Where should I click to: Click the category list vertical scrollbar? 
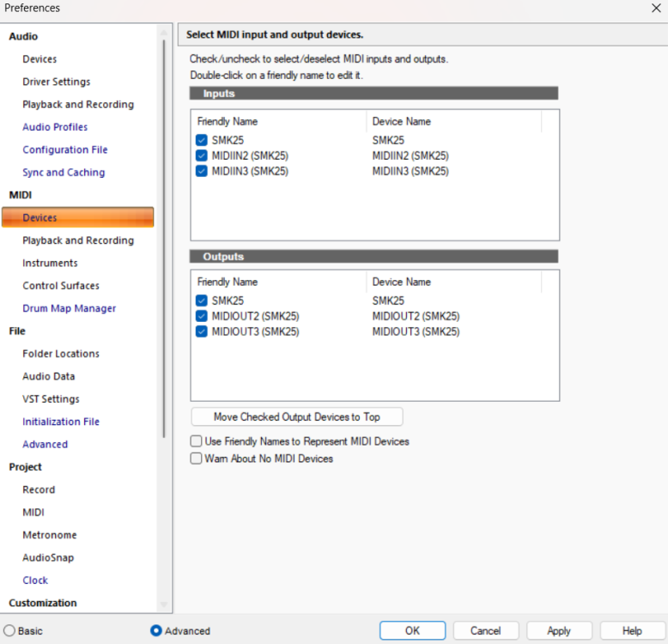tap(164, 258)
